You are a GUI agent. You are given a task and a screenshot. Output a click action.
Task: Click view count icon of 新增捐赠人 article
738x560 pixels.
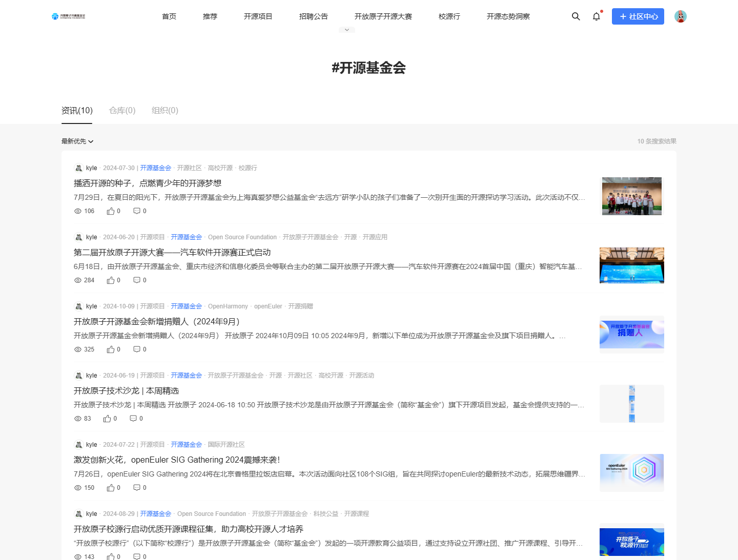pos(78,349)
